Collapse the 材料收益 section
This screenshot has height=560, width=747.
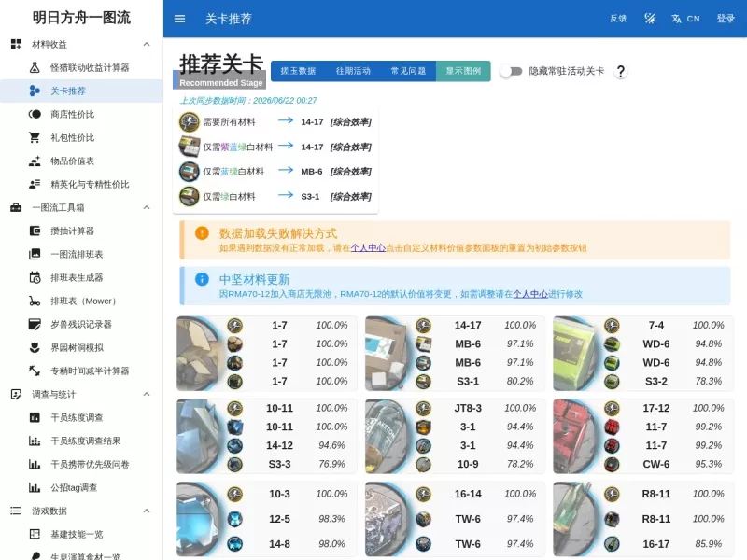[147, 44]
